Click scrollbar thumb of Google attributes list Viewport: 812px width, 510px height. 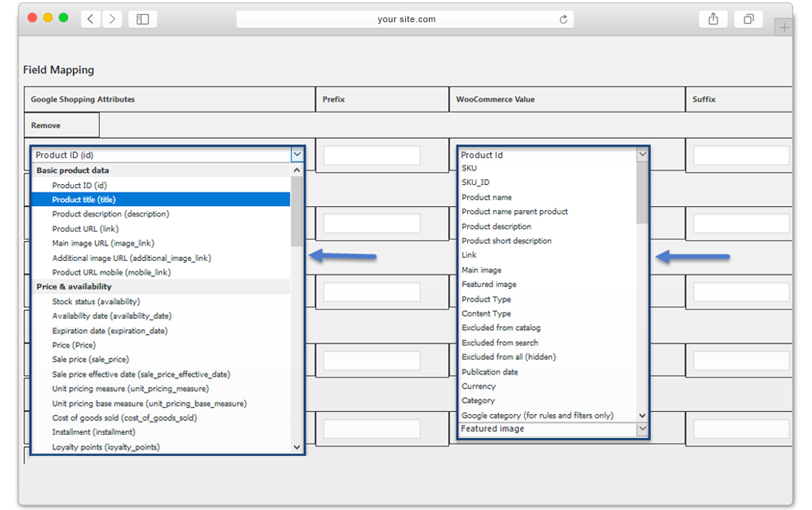297,212
